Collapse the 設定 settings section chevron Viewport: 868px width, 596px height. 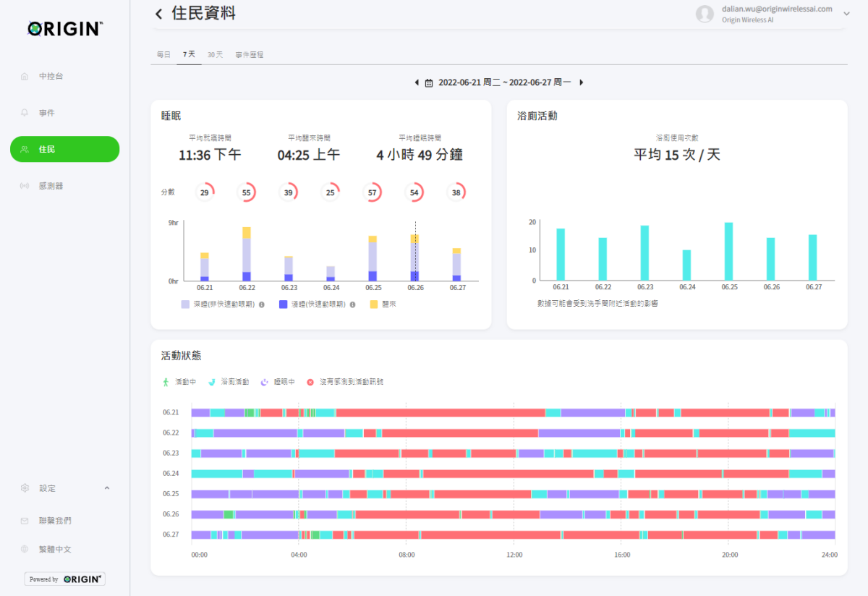pyautogui.click(x=107, y=488)
